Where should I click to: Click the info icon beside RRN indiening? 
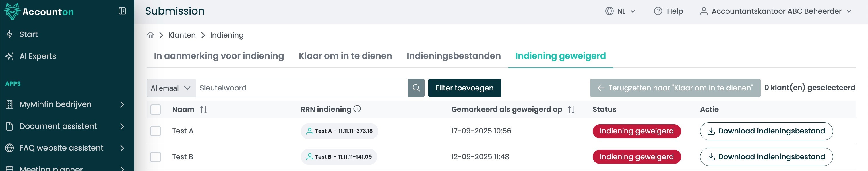(357, 109)
